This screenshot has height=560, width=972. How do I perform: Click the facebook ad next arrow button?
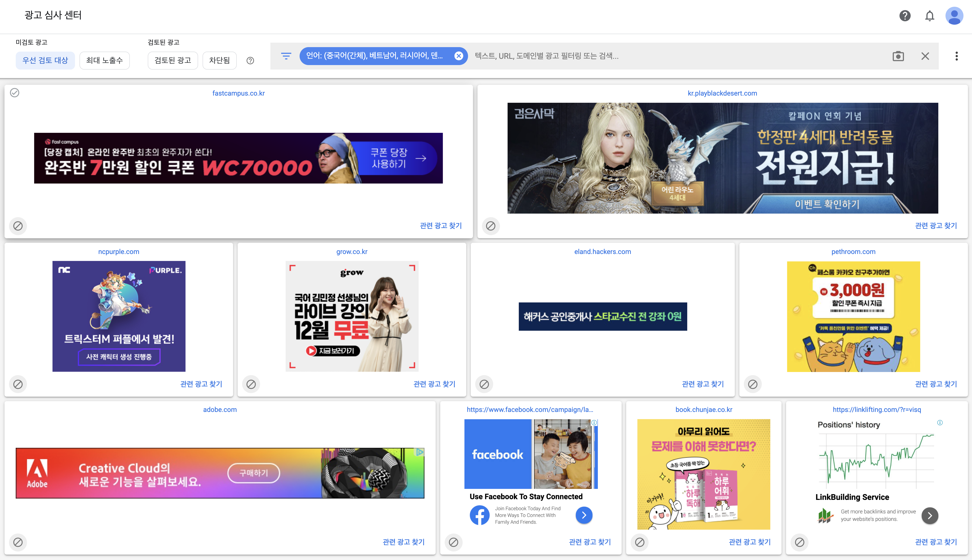584,515
